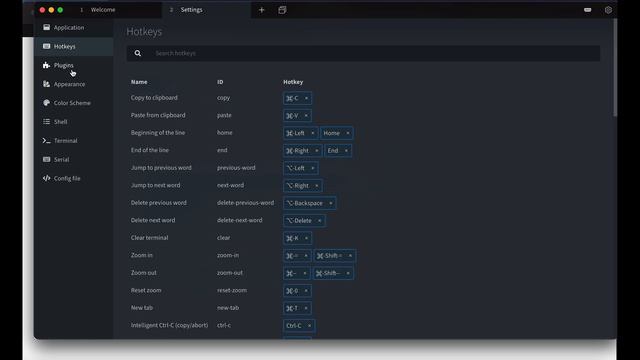Open the Plugins settings section
640x360 pixels.
pos(73,65)
